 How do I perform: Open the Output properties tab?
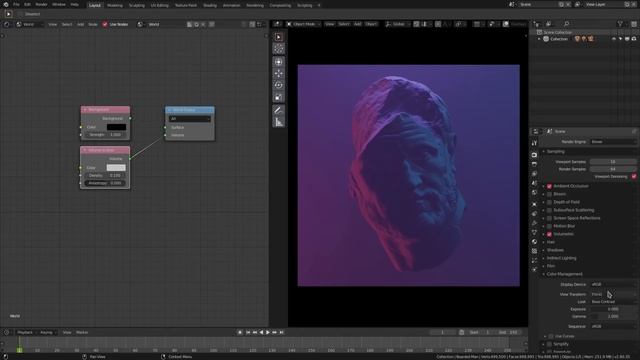pos(534,164)
